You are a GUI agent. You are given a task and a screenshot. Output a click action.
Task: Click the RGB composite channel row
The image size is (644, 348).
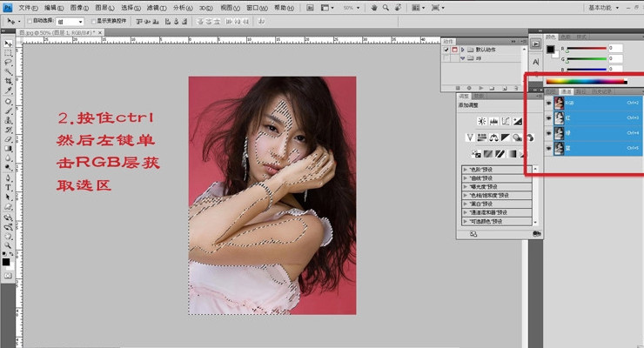coord(592,102)
